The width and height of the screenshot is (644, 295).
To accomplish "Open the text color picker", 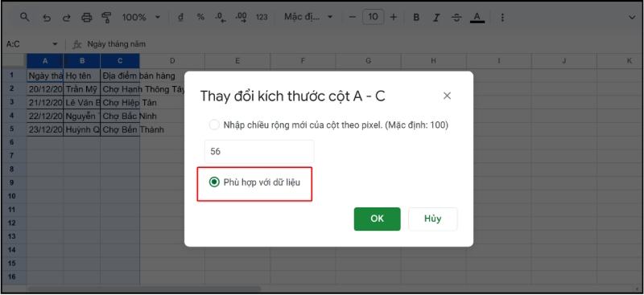I will click(477, 18).
